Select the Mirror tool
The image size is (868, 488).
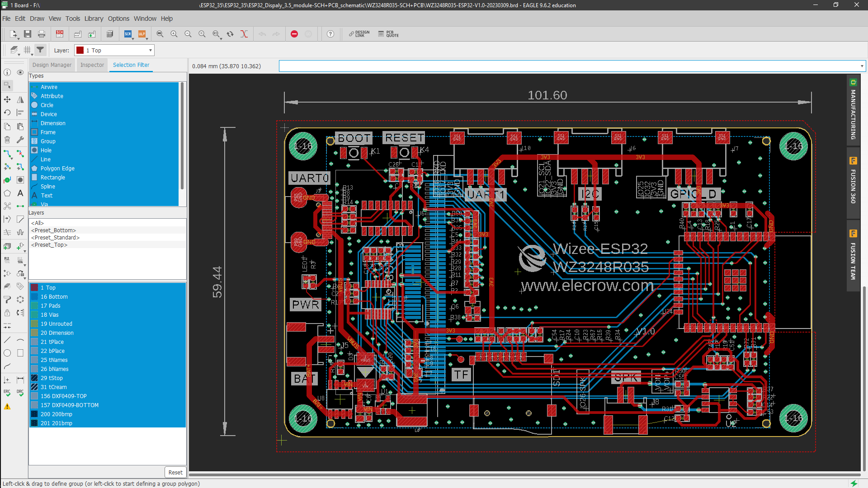tap(20, 99)
